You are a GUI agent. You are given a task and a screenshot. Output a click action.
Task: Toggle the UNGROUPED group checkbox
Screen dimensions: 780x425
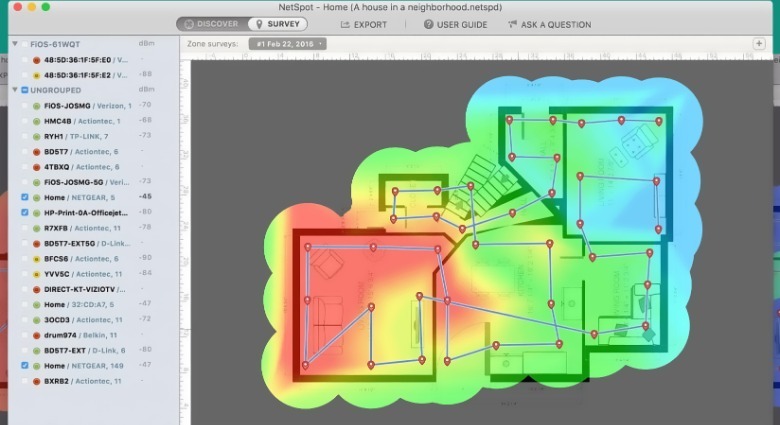(24, 90)
